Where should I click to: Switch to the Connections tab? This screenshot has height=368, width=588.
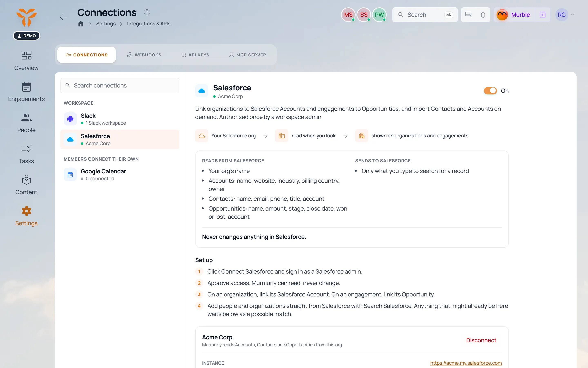pos(87,55)
